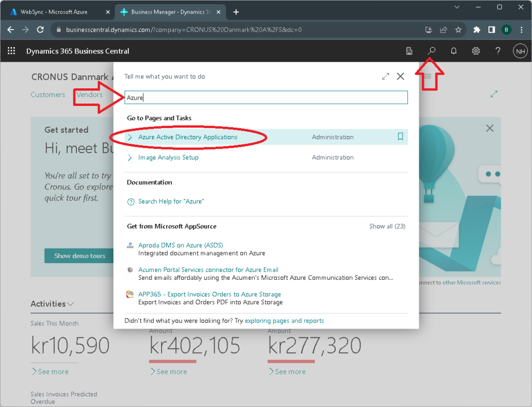Click the Help question mark icon
532x407 pixels.
[x=498, y=51]
